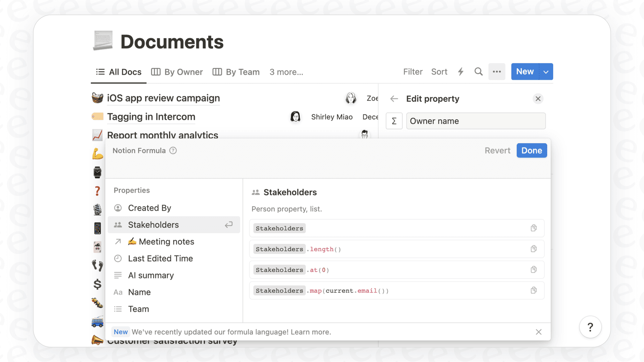Viewport: 644px width, 362px height.
Task: Open the New button dropdown chevron
Action: 546,71
